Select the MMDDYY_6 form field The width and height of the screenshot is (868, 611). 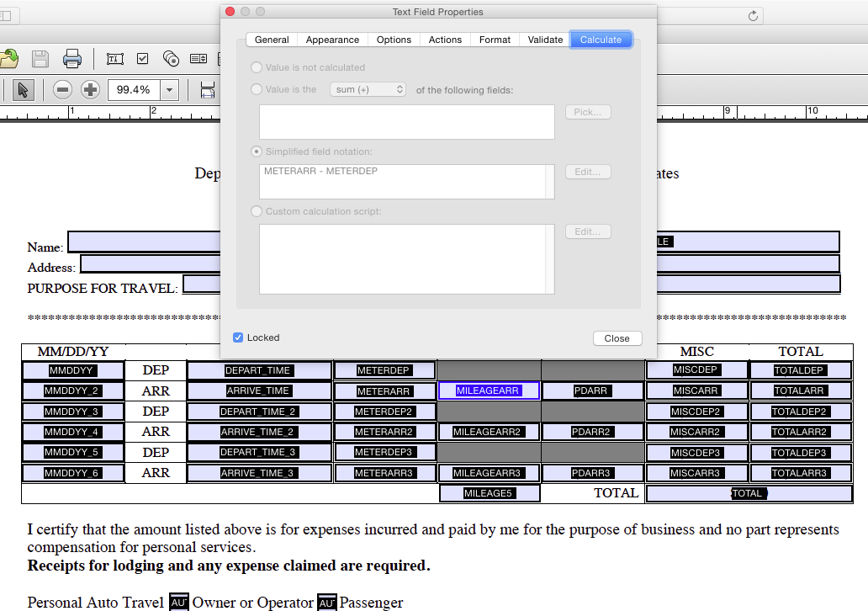72,473
